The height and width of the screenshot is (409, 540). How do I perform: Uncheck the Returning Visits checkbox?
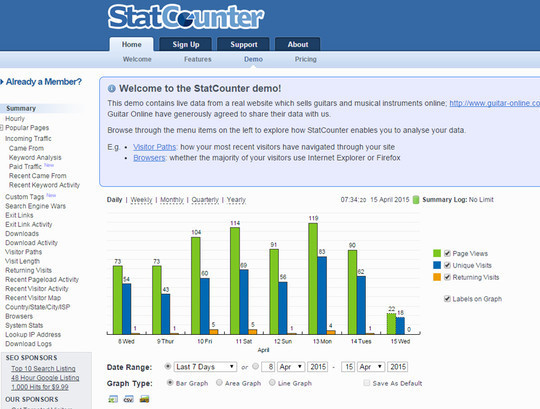click(x=447, y=277)
